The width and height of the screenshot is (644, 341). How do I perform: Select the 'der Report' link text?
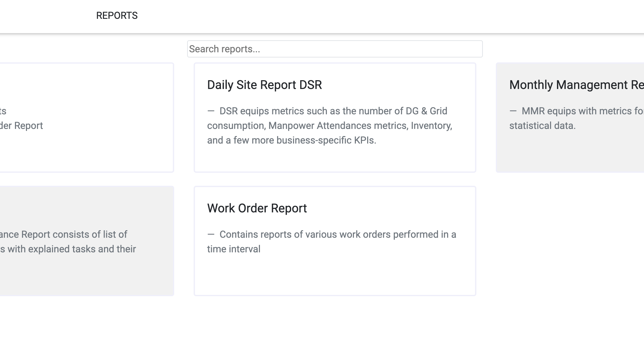pyautogui.click(x=21, y=126)
